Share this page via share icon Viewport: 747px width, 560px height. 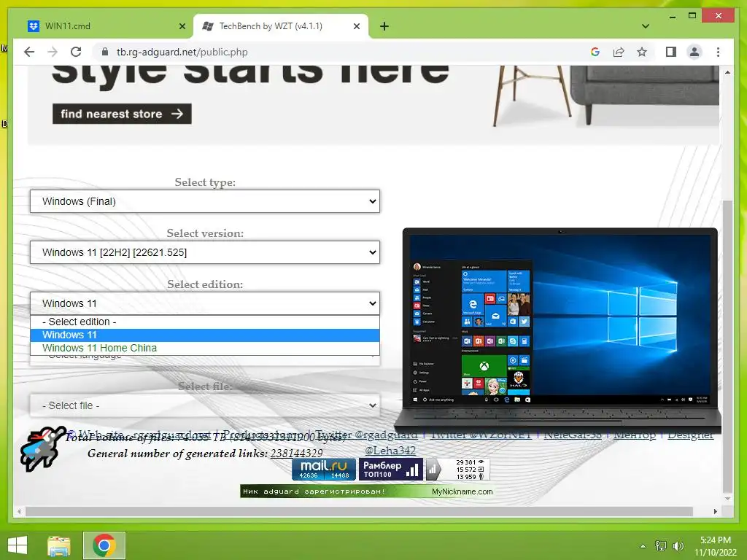coord(619,52)
